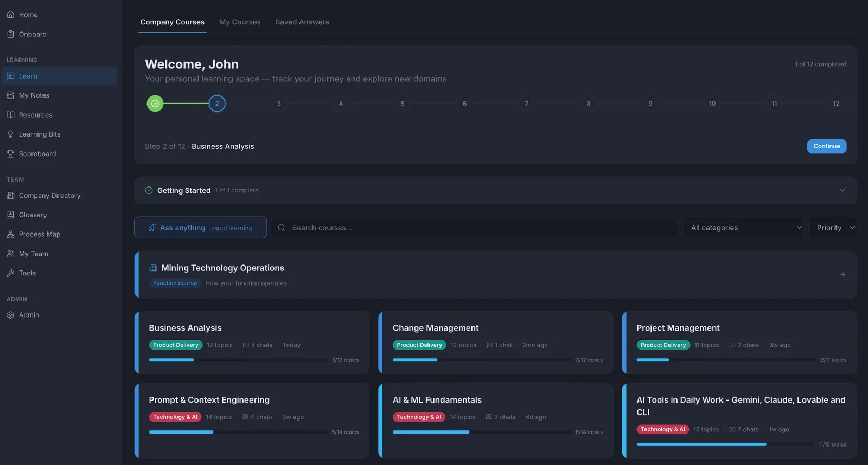Click the chat icon on Project Management card
The height and width of the screenshot is (465, 868).
click(732, 345)
